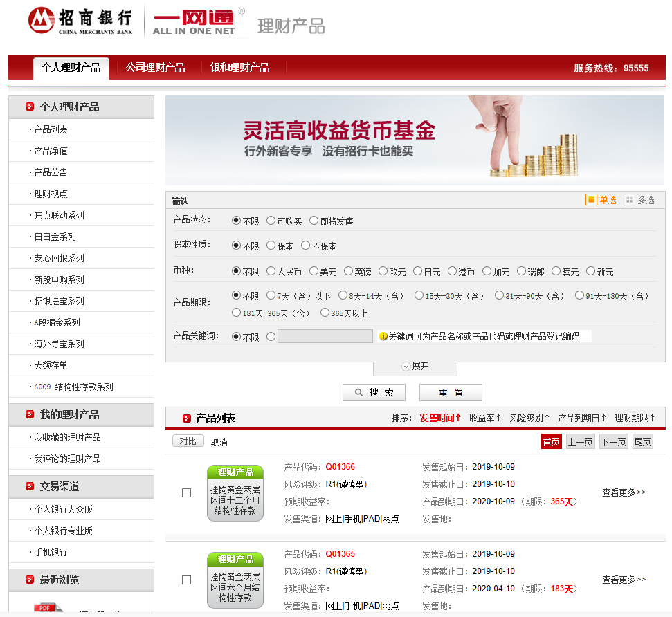Click the 重置 reset button
Viewport: 672px width, 617px height.
click(x=451, y=392)
